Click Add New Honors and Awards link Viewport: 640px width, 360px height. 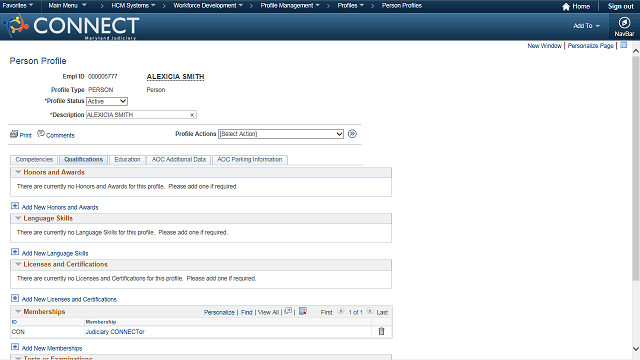(60, 207)
